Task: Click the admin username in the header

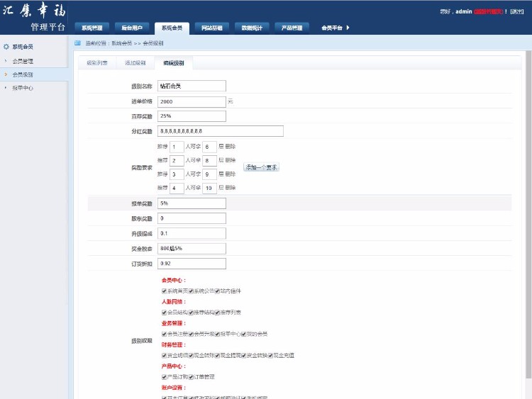Action: (x=463, y=11)
